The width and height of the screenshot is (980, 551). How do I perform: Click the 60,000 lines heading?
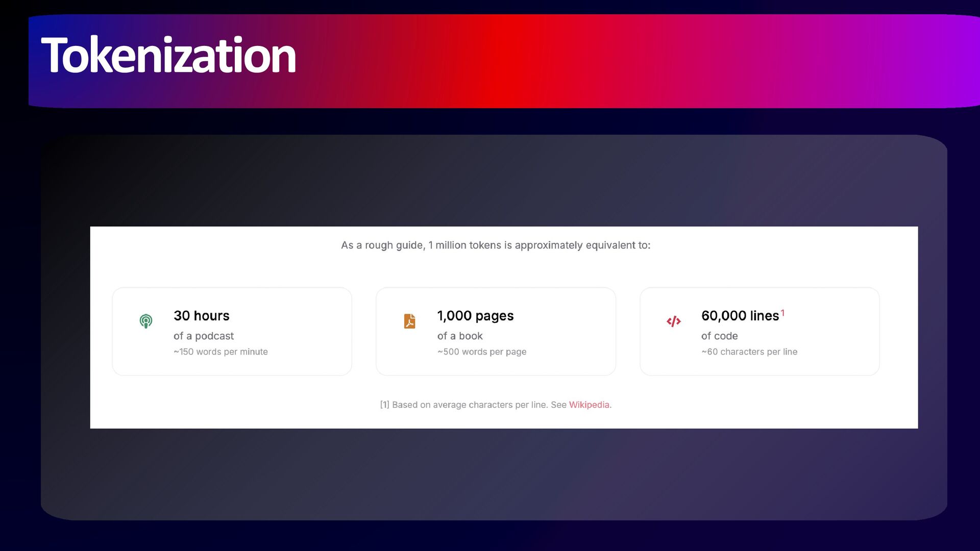click(740, 316)
